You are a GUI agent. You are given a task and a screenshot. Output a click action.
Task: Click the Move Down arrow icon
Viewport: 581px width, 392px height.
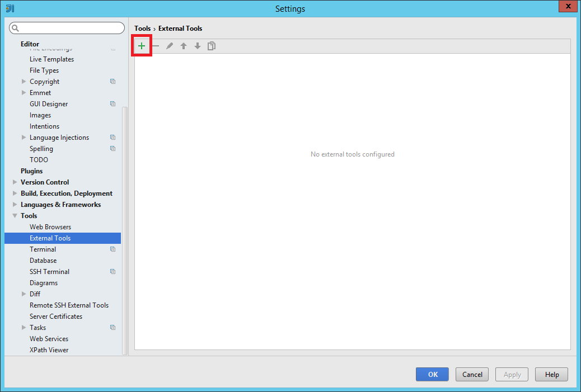[x=198, y=46]
